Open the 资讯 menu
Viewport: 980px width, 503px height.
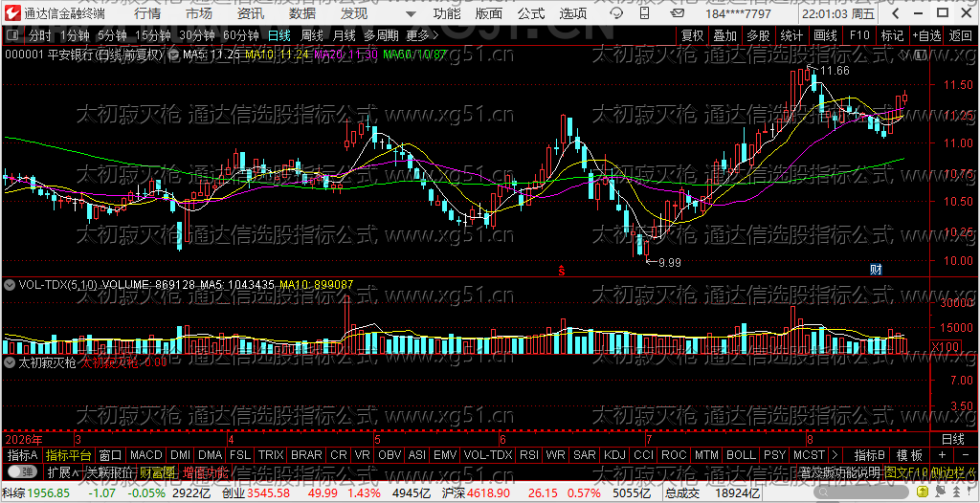click(251, 13)
